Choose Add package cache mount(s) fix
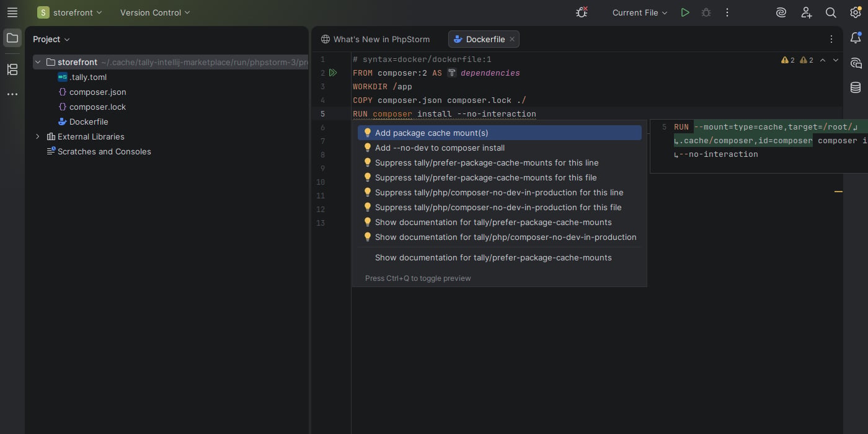The height and width of the screenshot is (434, 868). (500, 133)
